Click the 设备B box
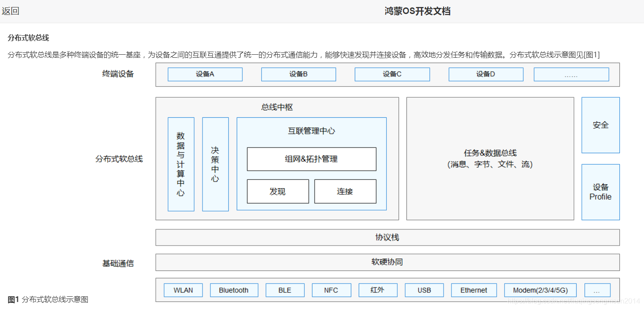644x309 pixels. pyautogui.click(x=298, y=74)
